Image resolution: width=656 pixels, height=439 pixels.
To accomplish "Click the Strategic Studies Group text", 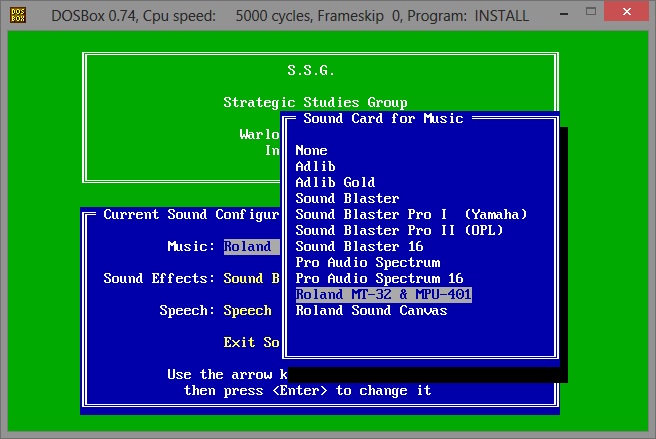I will tap(315, 102).
